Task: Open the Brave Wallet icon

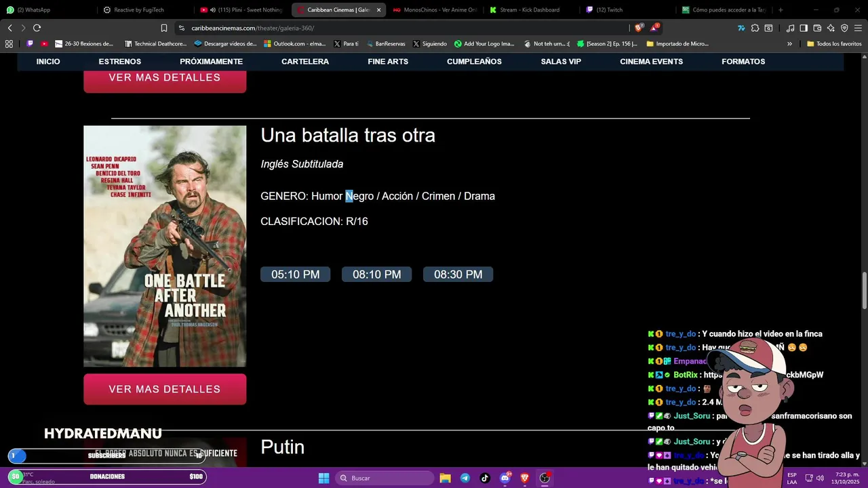Action: (x=817, y=28)
